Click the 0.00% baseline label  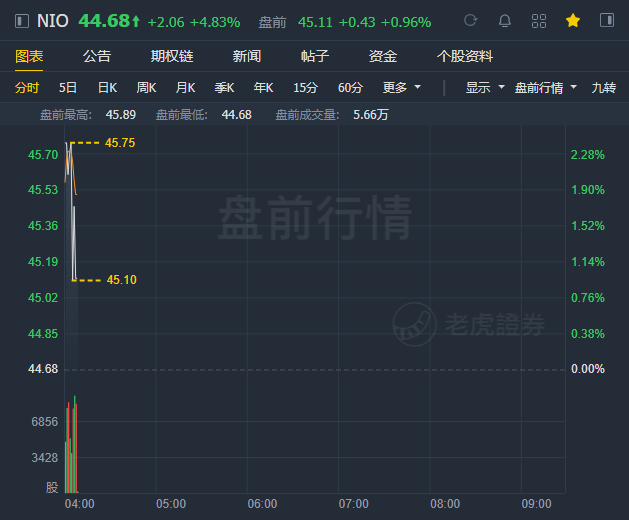coord(588,369)
